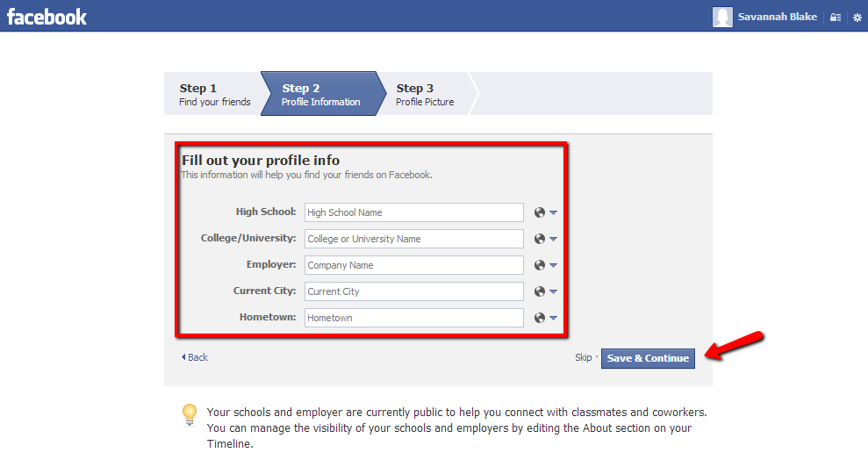Image resolution: width=868 pixels, height=460 pixels.
Task: Click the lightbulb tip icon
Action: [x=190, y=414]
